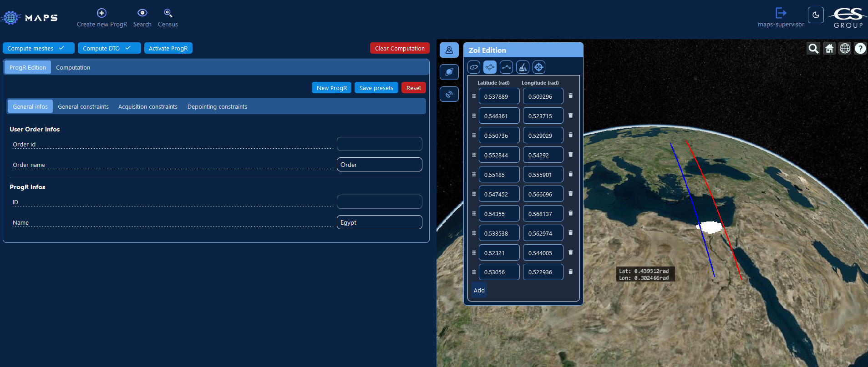Delete the point with latitude 0.52321
This screenshot has width=868, height=367.
tap(571, 252)
